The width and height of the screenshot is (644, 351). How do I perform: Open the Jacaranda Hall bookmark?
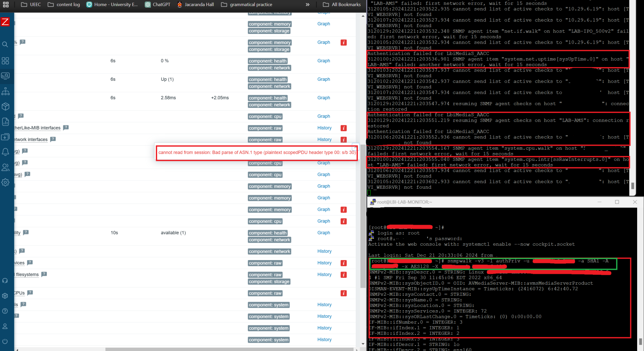tap(195, 5)
